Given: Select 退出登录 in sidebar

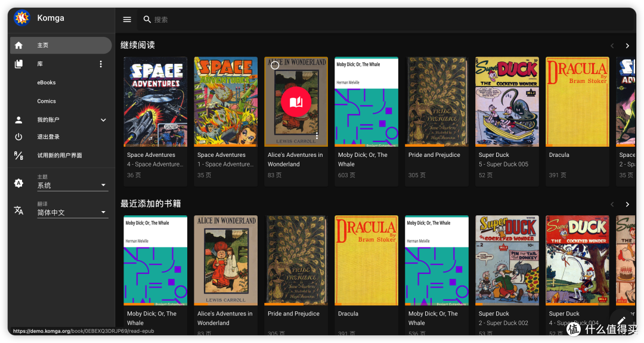Looking at the screenshot, I should click(48, 137).
